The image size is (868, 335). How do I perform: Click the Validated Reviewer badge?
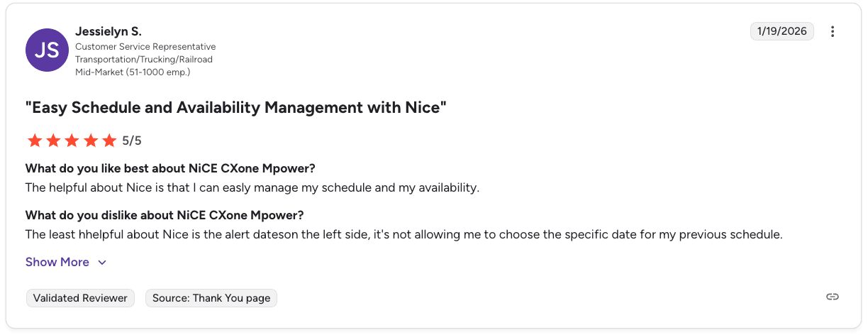(x=80, y=298)
